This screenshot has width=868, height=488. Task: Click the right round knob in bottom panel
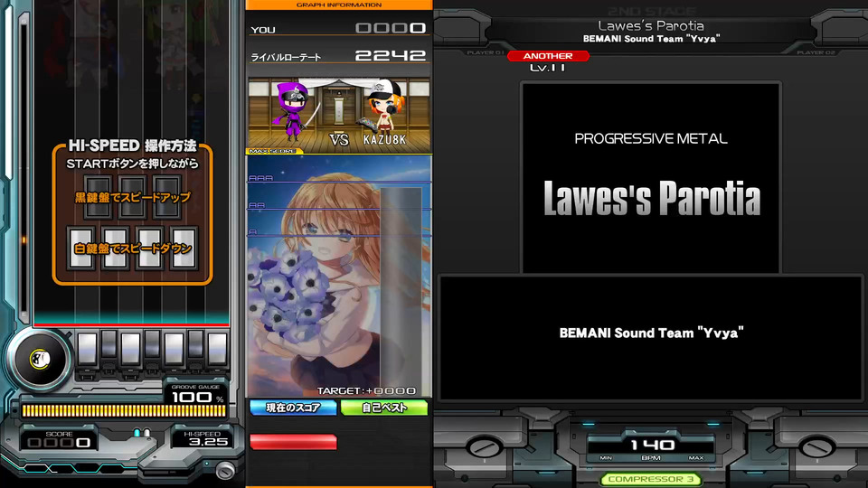(x=816, y=447)
